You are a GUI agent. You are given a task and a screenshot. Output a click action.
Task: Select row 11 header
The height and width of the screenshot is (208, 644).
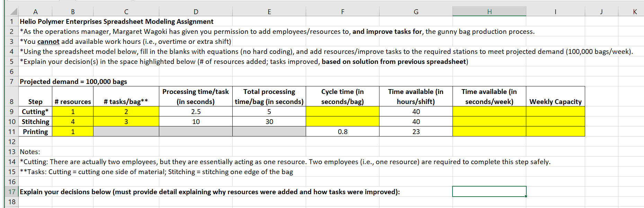[12, 132]
